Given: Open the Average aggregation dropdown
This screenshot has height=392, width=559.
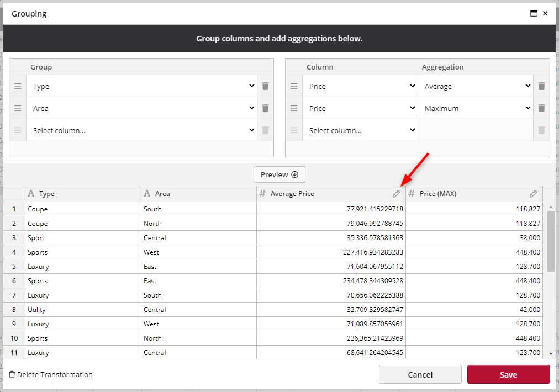Looking at the screenshot, I should [x=476, y=86].
